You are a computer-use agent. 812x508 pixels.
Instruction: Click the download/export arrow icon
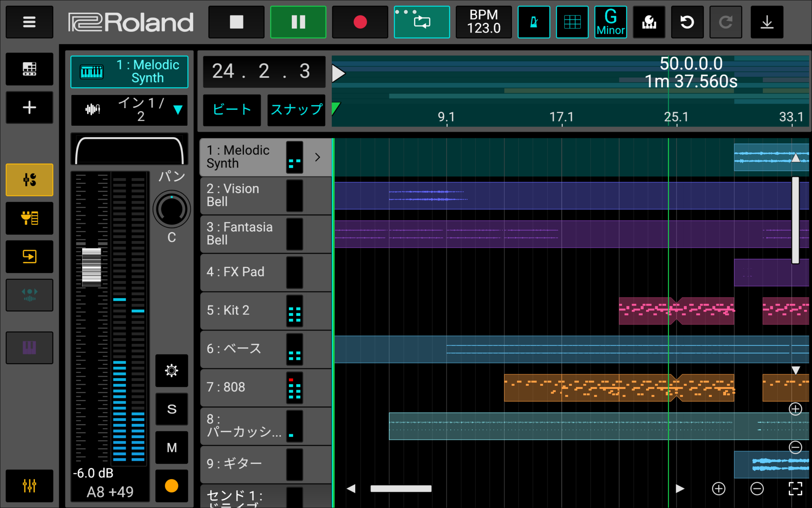pyautogui.click(x=767, y=22)
